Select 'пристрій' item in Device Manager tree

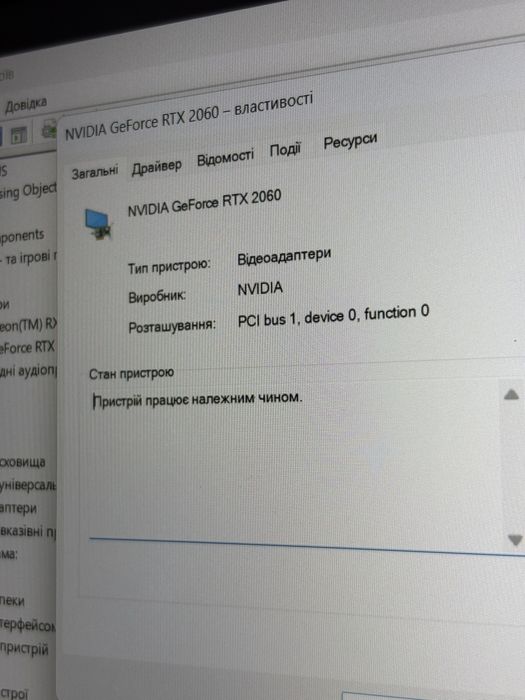pyautogui.click(x=24, y=649)
